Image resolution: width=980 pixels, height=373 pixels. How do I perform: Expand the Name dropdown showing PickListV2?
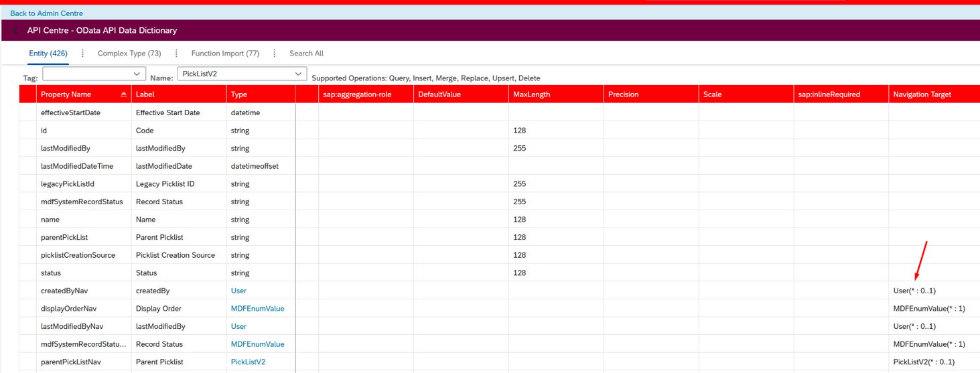(298, 74)
